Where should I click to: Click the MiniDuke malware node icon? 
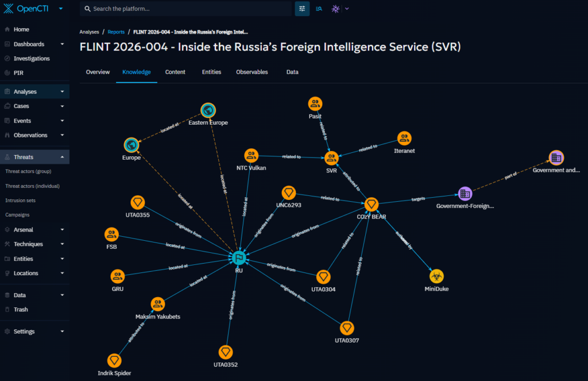click(436, 276)
